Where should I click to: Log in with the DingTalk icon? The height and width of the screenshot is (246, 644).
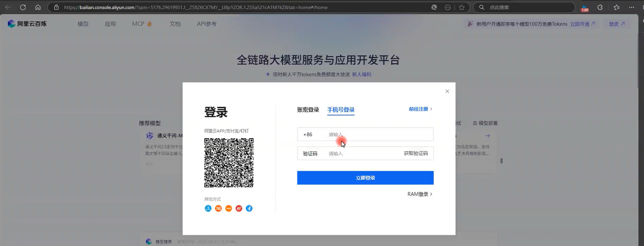pyautogui.click(x=249, y=208)
